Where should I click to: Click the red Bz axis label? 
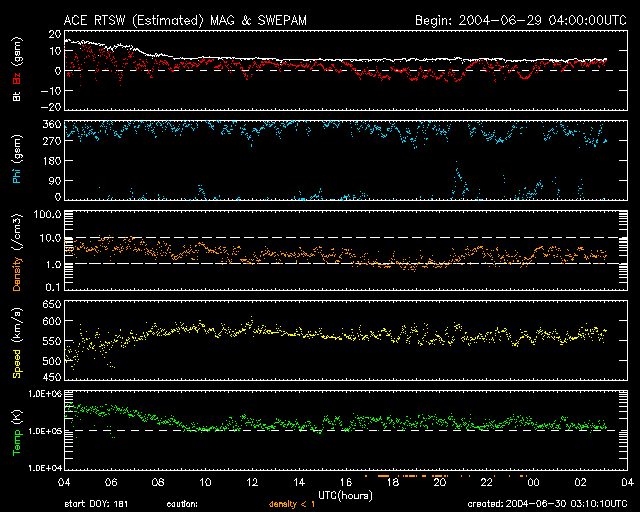point(16,79)
